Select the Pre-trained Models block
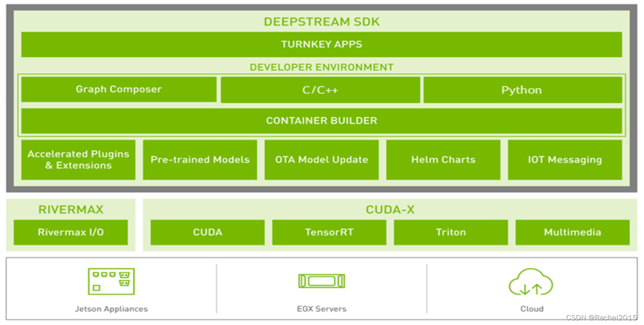644x325 pixels. point(200,160)
